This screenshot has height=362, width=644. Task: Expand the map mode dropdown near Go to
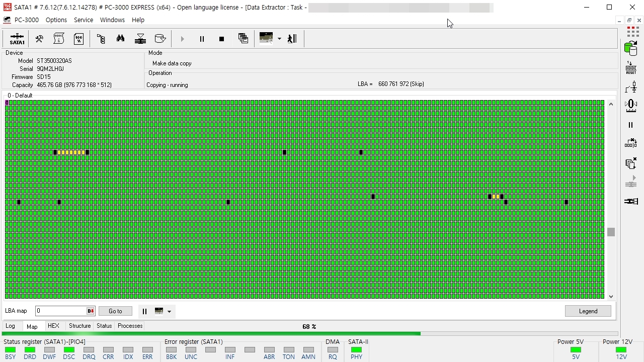(169, 312)
